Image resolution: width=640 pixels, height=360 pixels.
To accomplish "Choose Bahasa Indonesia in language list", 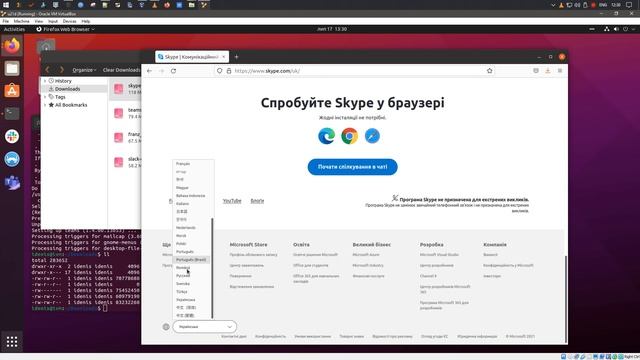I will point(191,196).
